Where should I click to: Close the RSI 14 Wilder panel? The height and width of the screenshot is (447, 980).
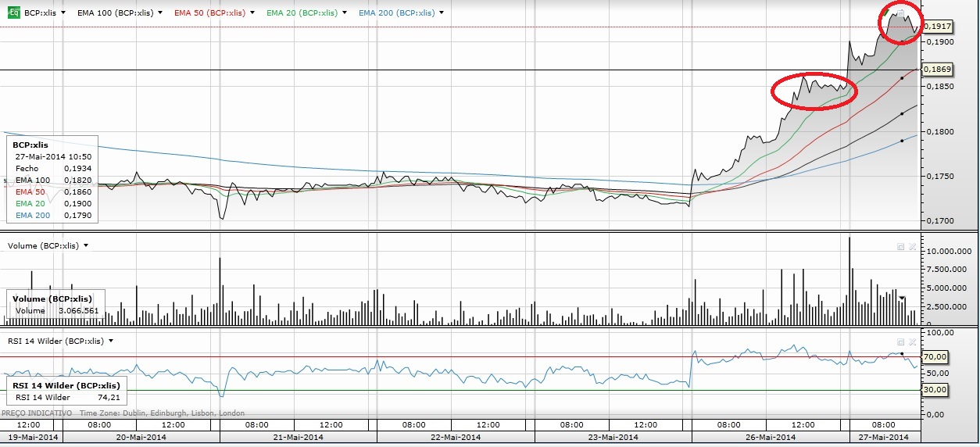pyautogui.click(x=911, y=342)
